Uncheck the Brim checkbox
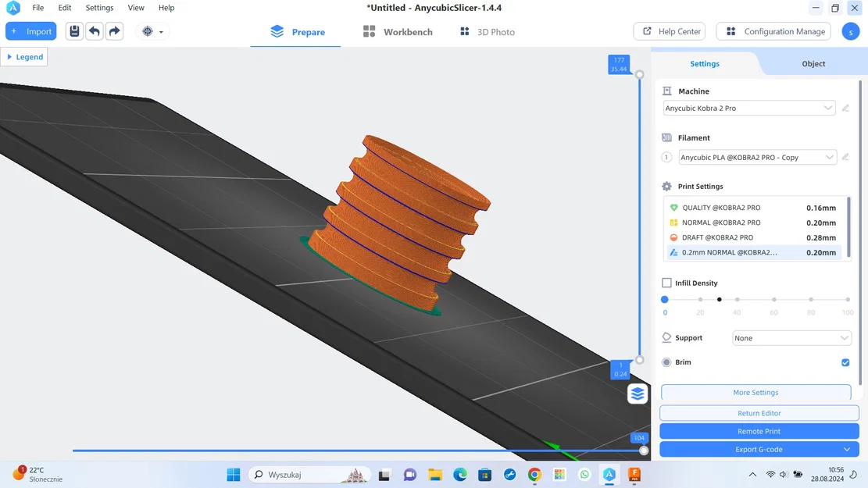 point(845,362)
